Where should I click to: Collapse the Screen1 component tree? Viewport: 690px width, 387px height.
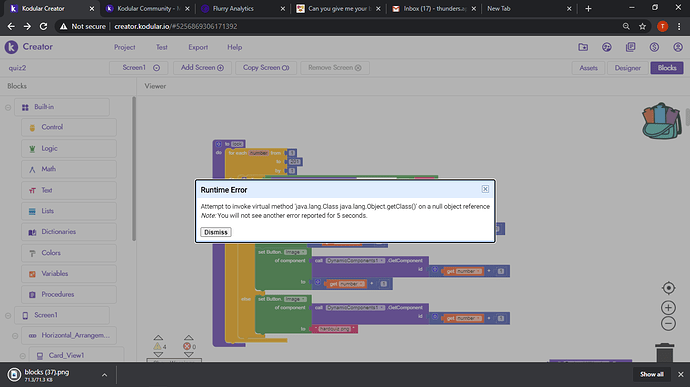[x=8, y=316]
